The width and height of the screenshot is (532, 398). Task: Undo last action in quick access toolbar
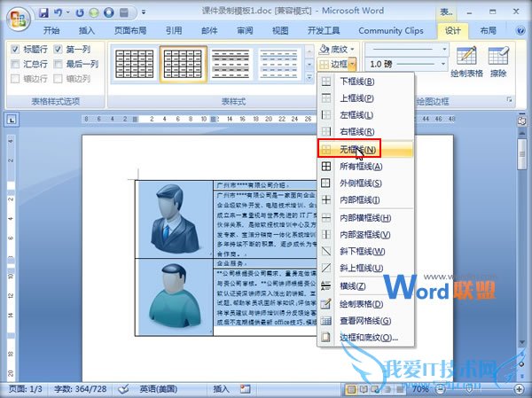[59, 13]
